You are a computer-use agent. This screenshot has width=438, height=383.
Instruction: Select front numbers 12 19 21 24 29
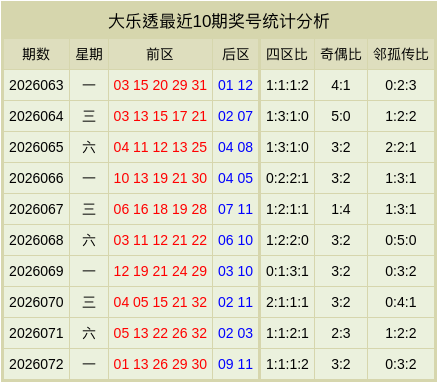point(160,271)
